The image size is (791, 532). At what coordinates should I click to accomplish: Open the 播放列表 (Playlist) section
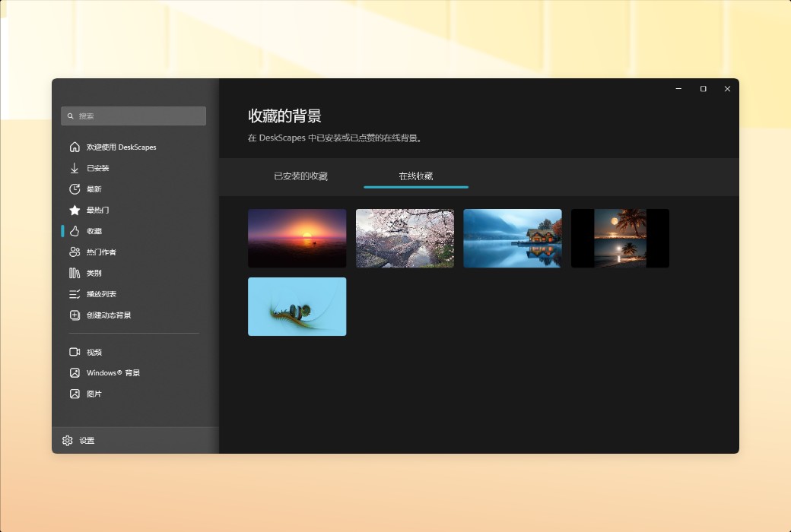point(100,293)
